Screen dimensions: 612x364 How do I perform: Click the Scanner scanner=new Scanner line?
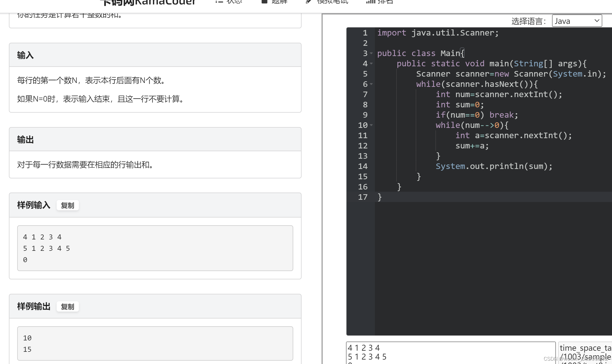(x=511, y=74)
